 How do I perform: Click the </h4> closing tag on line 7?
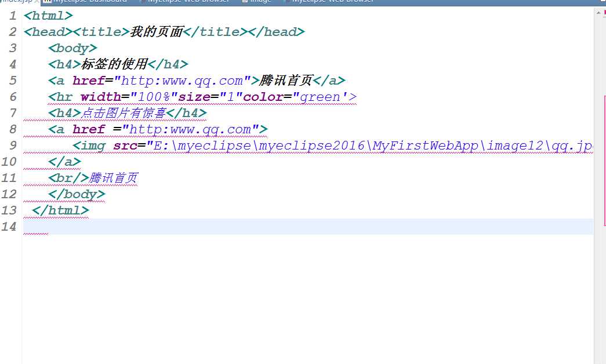tap(186, 113)
